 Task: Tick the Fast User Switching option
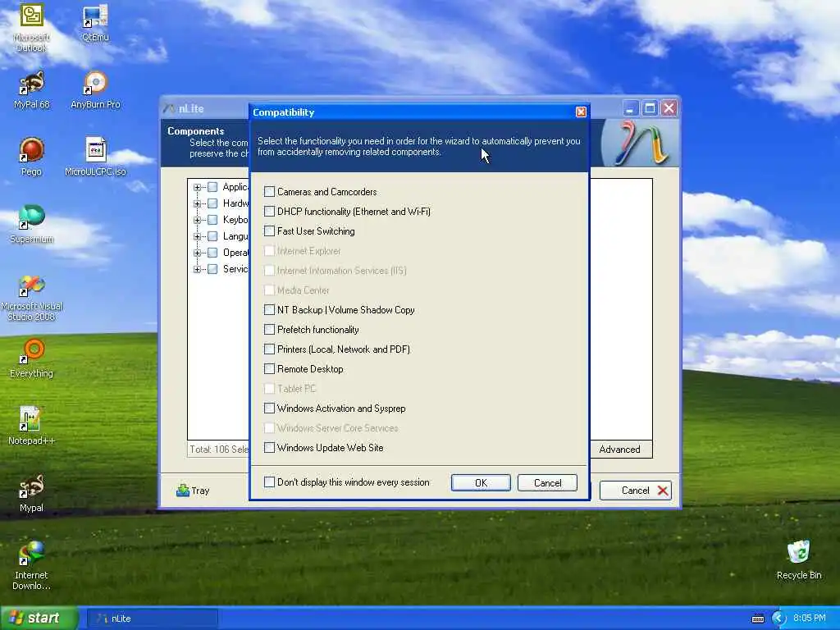tap(269, 231)
